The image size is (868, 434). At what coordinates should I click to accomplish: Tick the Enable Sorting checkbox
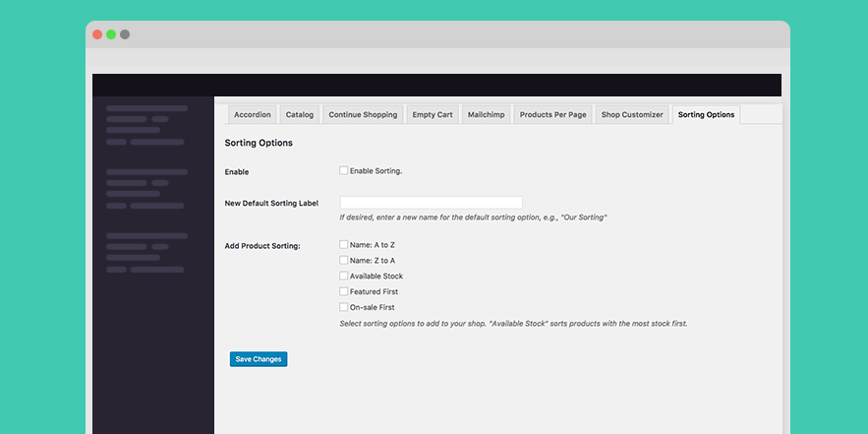[344, 170]
